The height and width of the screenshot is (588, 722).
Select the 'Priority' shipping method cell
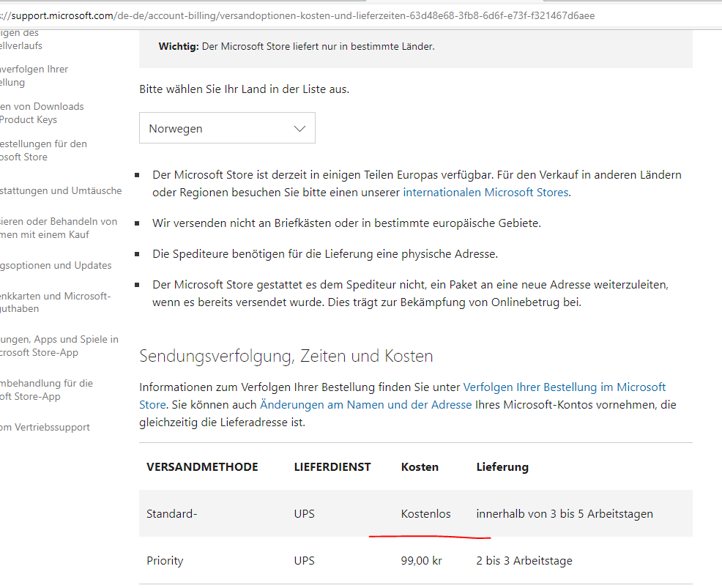tap(165, 561)
